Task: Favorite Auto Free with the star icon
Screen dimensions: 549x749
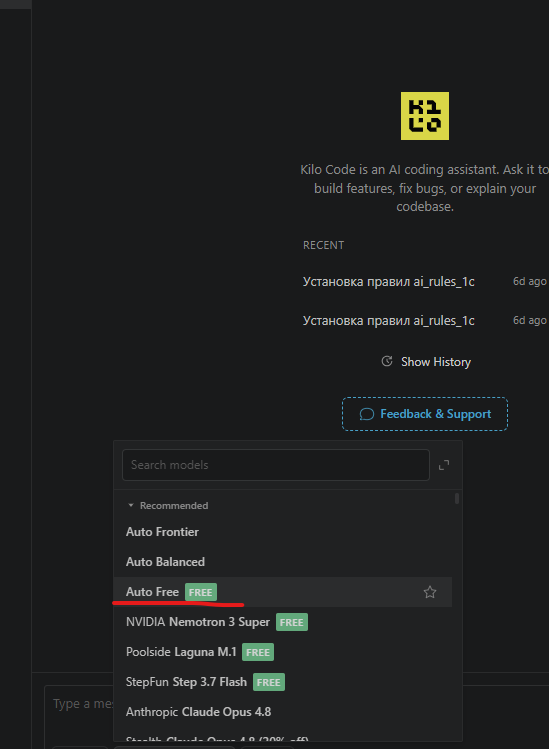Action: pos(430,592)
